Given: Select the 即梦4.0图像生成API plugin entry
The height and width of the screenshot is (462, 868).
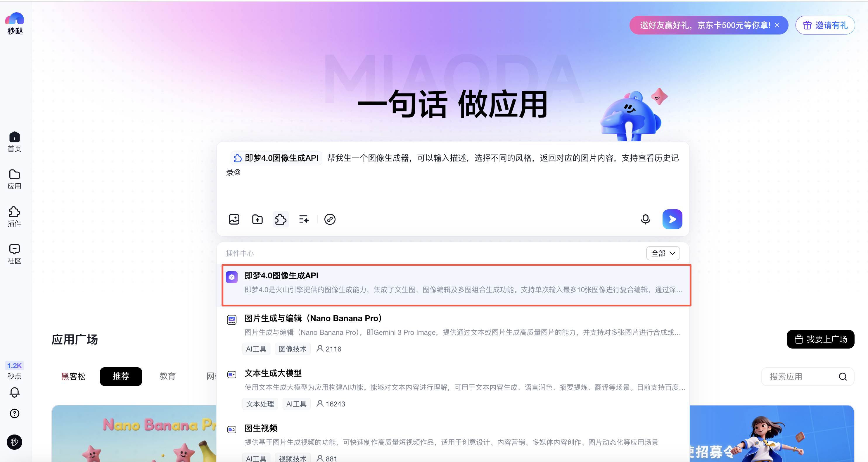Looking at the screenshot, I should tap(456, 285).
